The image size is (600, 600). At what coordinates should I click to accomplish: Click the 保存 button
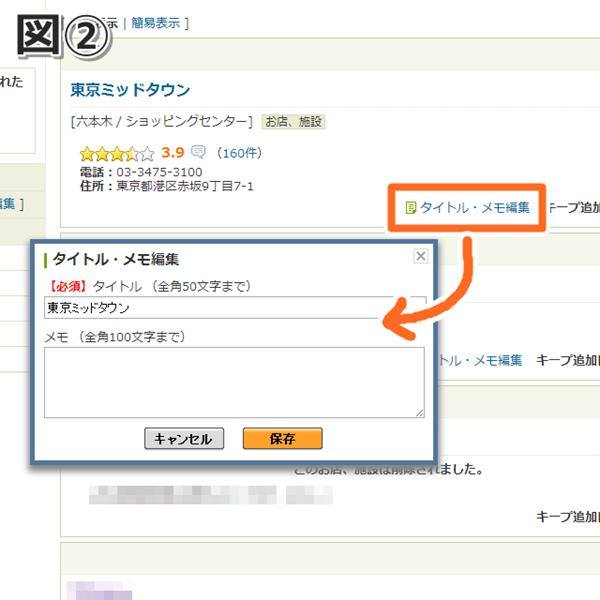(282, 439)
